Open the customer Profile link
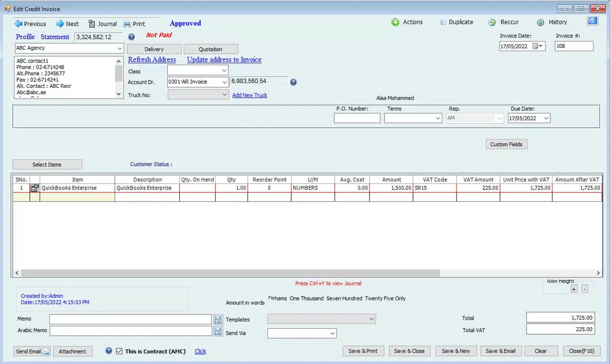 [x=25, y=37]
